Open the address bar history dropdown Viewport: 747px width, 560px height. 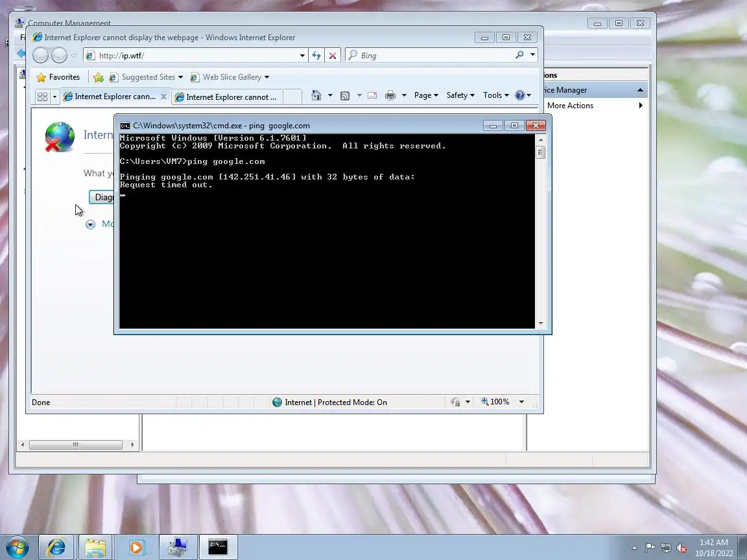[302, 56]
